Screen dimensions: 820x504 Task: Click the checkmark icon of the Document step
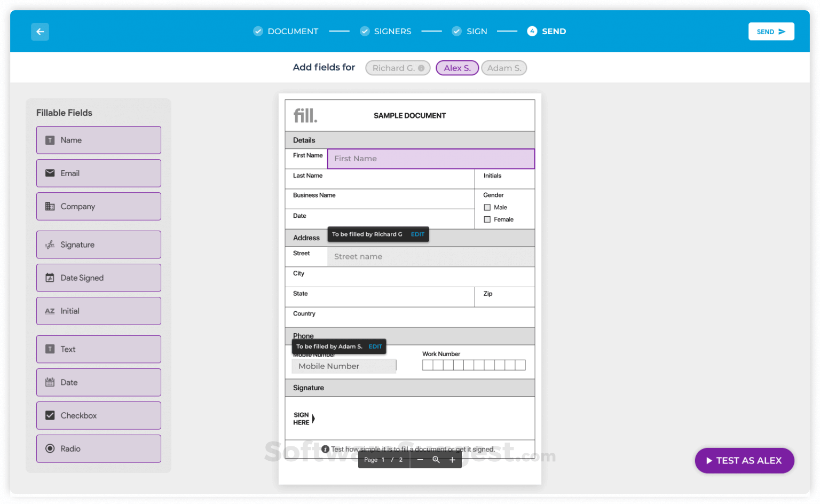coord(258,31)
